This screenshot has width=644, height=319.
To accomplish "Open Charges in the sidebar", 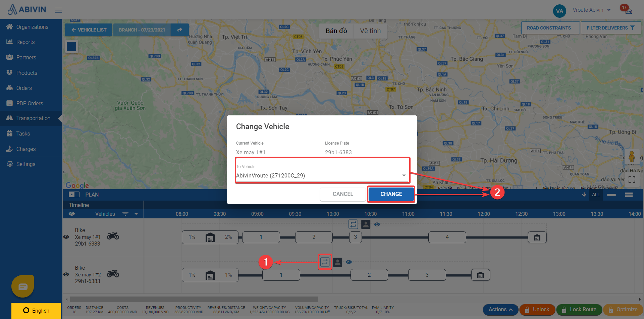I will coord(31,149).
